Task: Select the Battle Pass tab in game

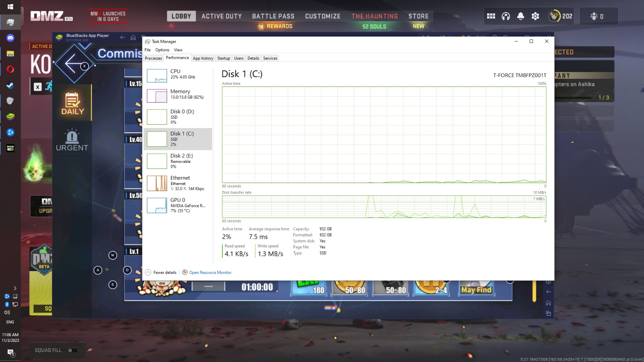Action: (x=273, y=16)
